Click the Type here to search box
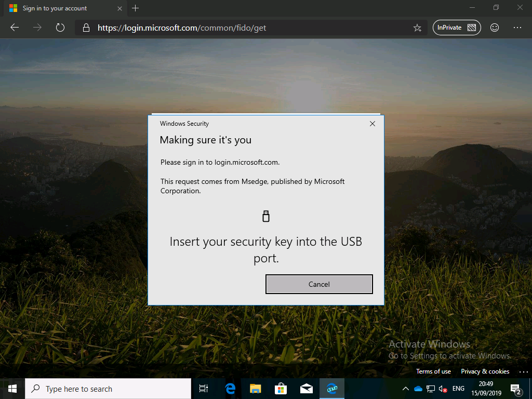The image size is (532, 399). tap(104, 388)
